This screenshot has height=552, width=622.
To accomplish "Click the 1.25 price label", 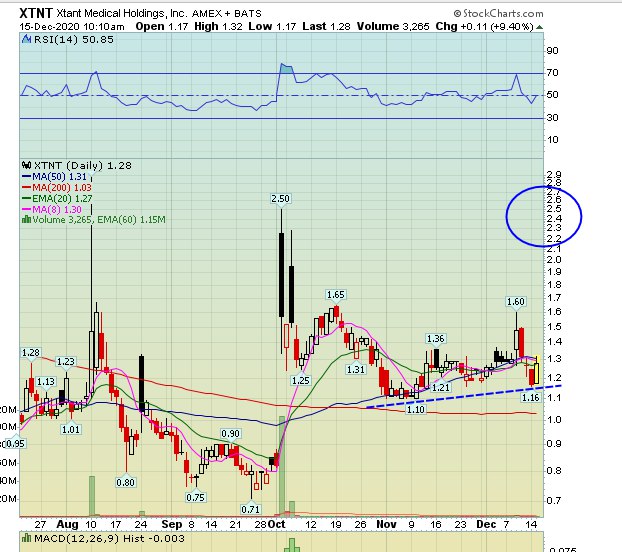I will point(301,381).
